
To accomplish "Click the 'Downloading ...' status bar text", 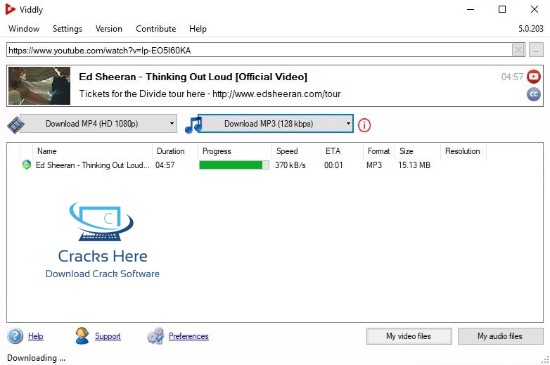I will 36,358.
